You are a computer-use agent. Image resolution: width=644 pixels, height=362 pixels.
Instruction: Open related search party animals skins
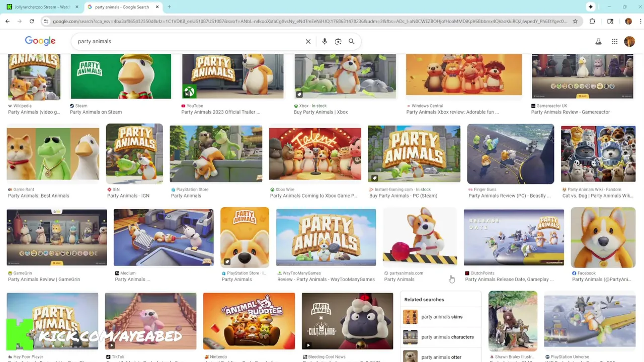pos(441,317)
